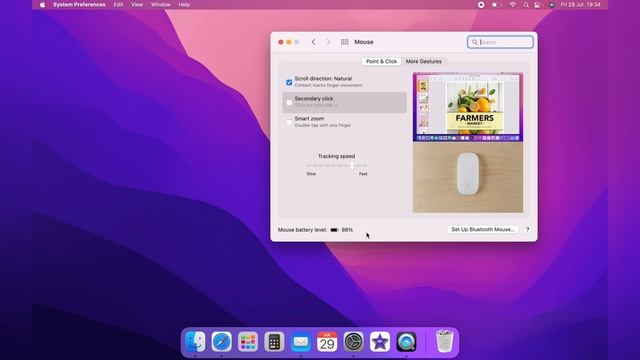Click System Preferences gear in Dock
The height and width of the screenshot is (360, 640).
(x=353, y=341)
